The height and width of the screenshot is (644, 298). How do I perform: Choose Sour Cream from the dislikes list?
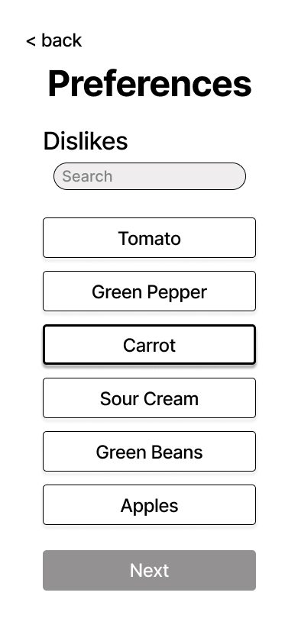tap(149, 398)
